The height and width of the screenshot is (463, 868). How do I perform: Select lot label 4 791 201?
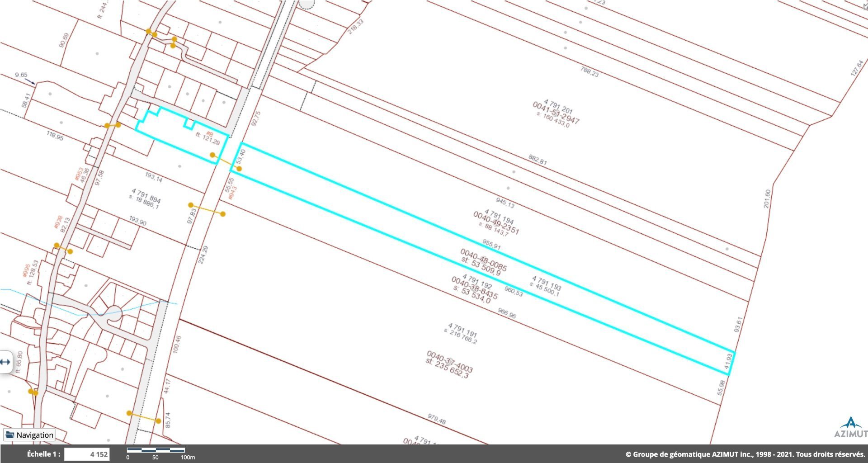pyautogui.click(x=558, y=106)
